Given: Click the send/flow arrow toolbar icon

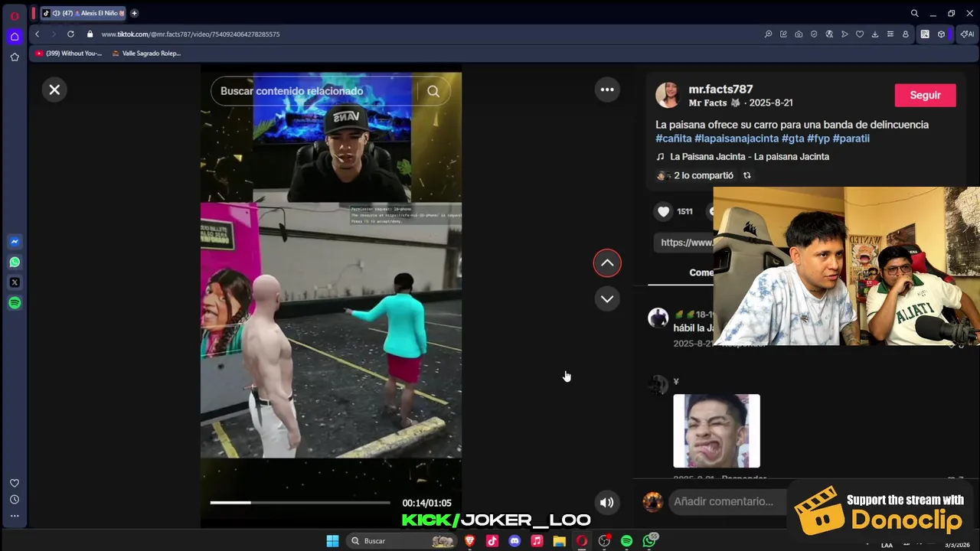Looking at the screenshot, I should coord(844,34).
